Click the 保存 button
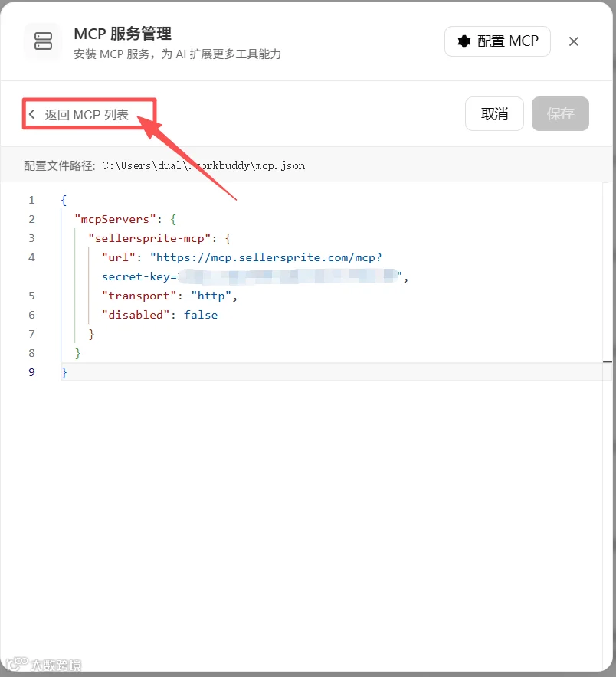Viewport: 616px width, 677px height. (560, 114)
